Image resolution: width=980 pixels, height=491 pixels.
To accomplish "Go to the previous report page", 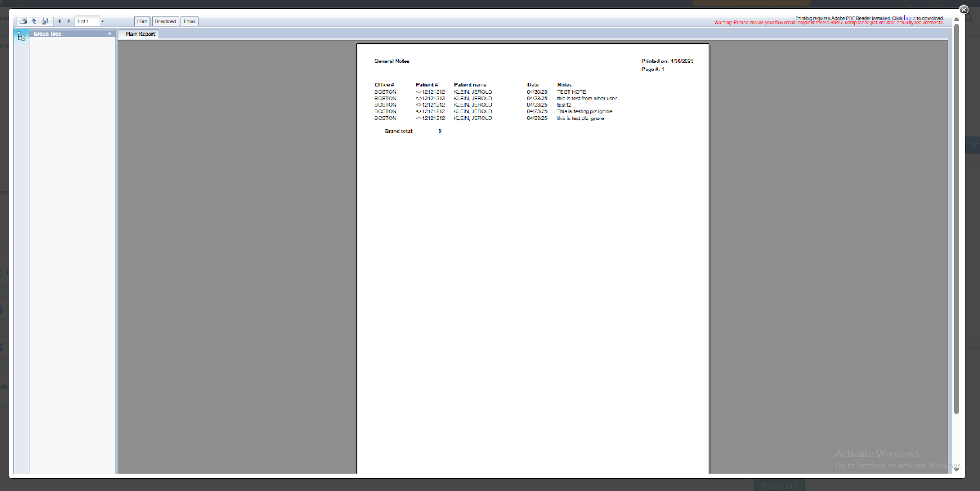I will pos(59,21).
